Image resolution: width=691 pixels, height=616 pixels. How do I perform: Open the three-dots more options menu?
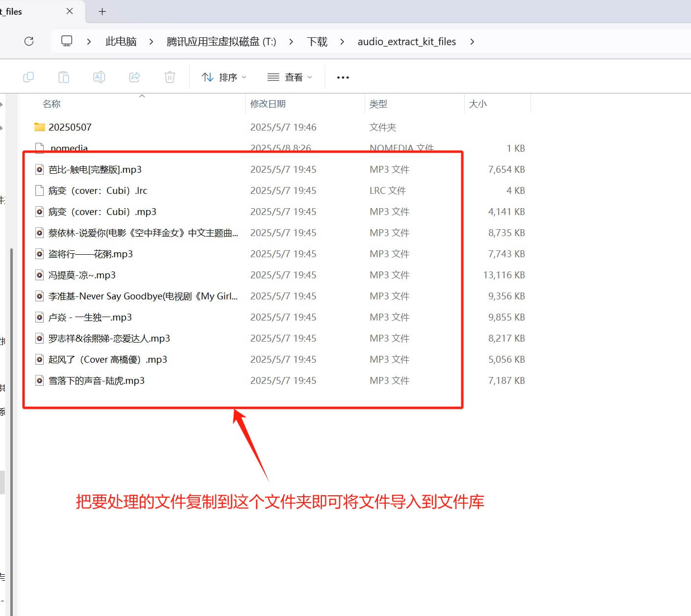click(343, 77)
